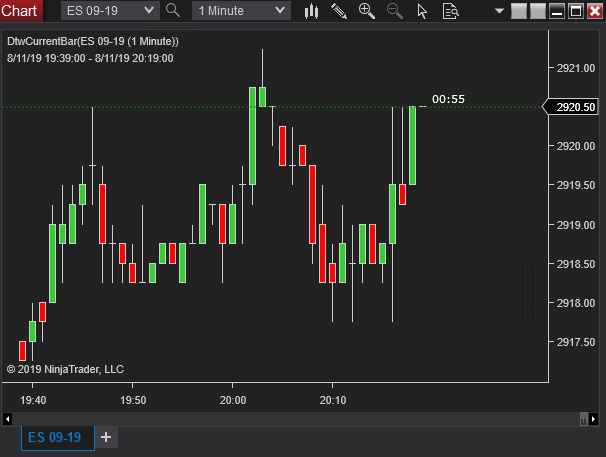Image resolution: width=606 pixels, height=457 pixels.
Task: Click the 2920.50 current price marker
Action: click(570, 107)
